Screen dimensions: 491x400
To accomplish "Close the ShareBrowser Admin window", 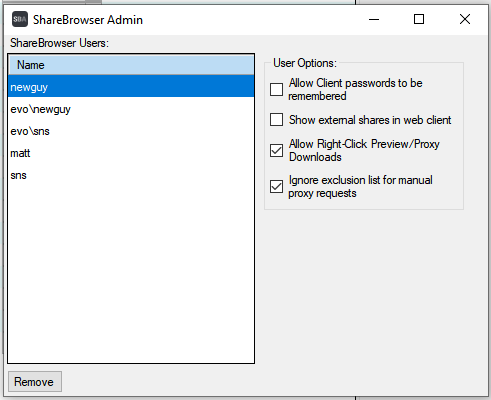I will pos(465,19).
